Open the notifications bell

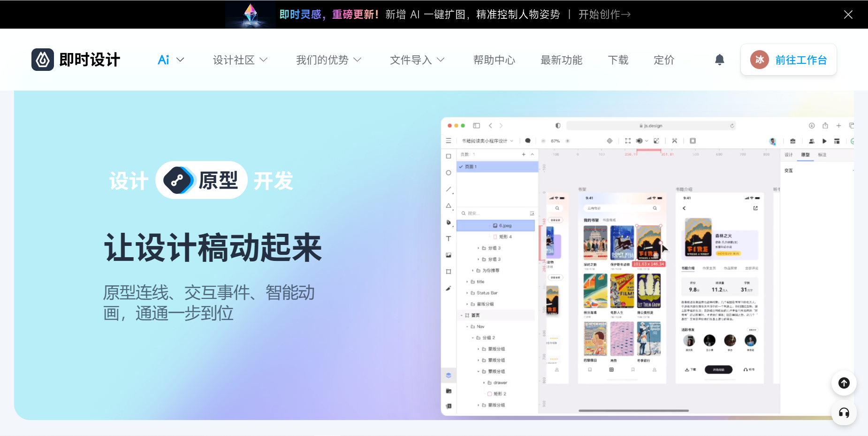coord(719,60)
